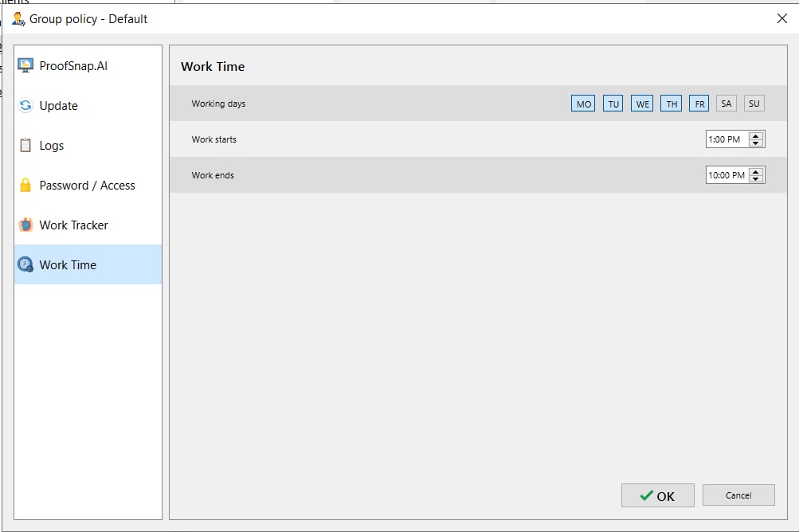Click the Update refresh icon
This screenshot has height=532, width=799.
pyautogui.click(x=25, y=105)
